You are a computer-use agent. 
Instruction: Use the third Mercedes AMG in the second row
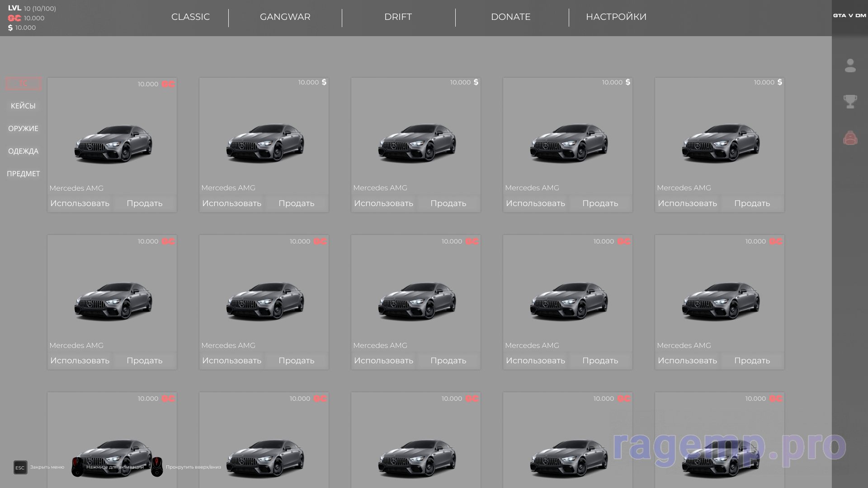pos(384,361)
